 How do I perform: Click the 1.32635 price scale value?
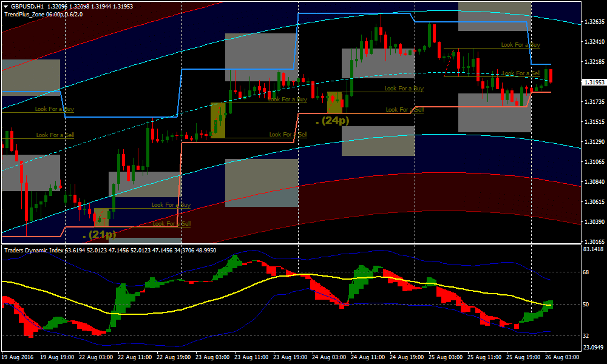pos(593,22)
